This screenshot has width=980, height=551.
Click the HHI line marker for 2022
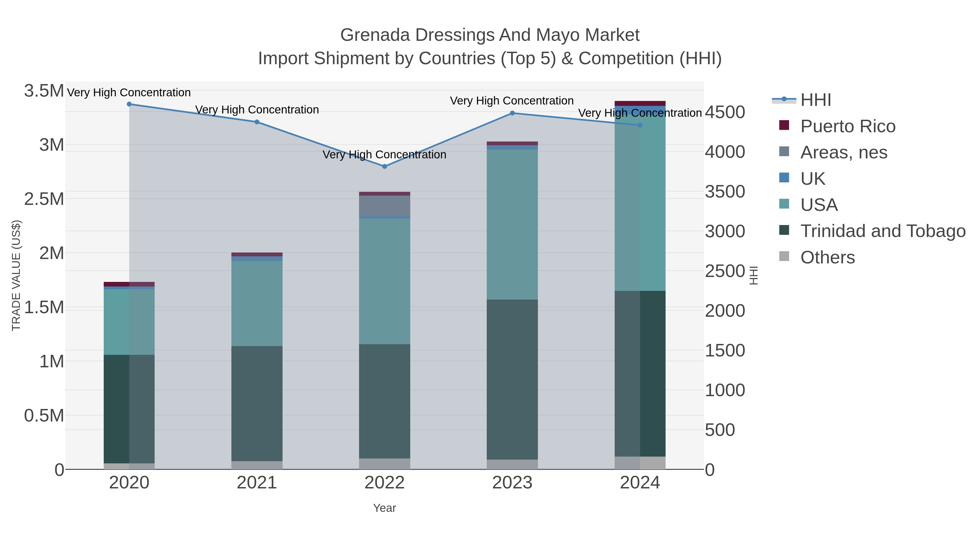point(385,167)
